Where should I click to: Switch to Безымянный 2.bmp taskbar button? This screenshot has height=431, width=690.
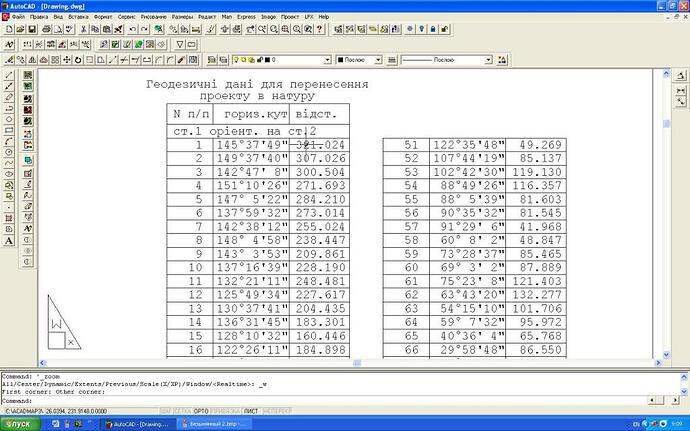[213, 424]
